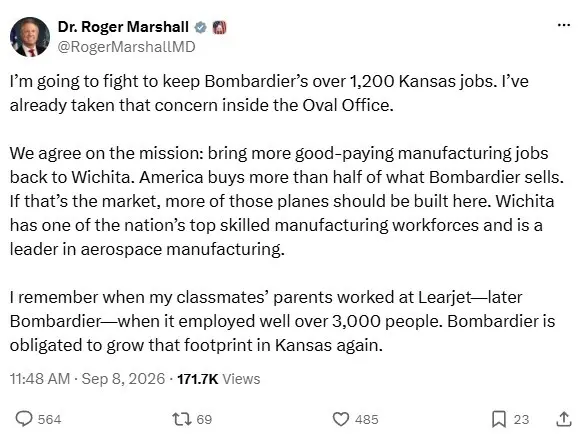Like the tweet with the heart icon

[341, 419]
